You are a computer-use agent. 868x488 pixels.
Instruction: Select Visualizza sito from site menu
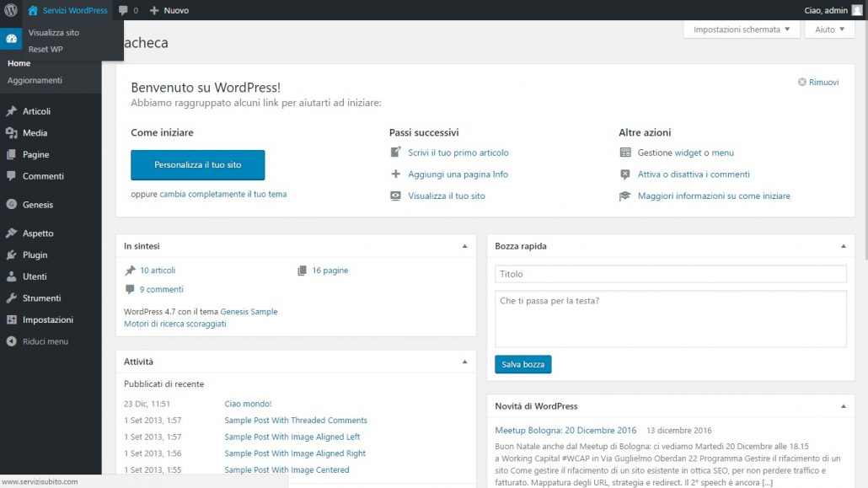[52, 33]
